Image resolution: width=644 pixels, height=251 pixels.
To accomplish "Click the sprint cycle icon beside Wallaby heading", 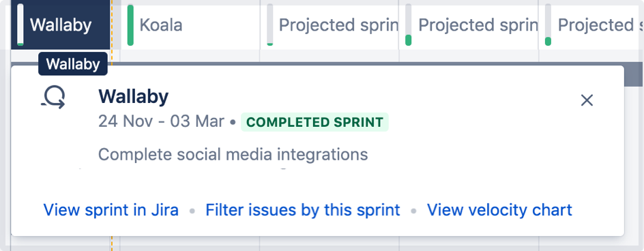I will point(53,99).
